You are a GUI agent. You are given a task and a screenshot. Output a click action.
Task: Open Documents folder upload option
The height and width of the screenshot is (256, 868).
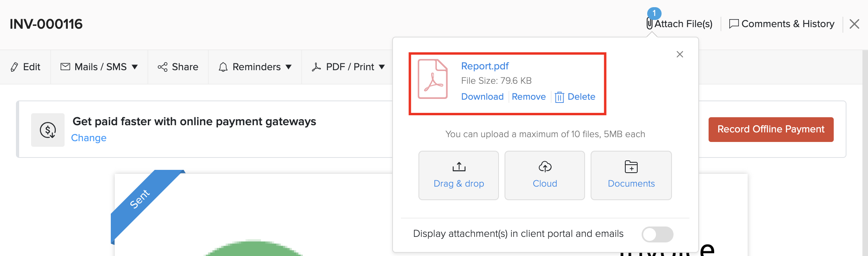631,175
